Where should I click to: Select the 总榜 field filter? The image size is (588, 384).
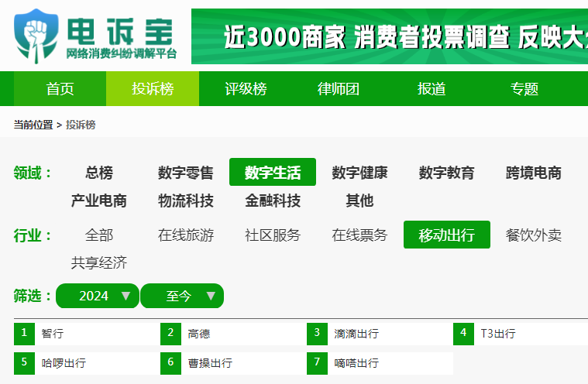(99, 173)
